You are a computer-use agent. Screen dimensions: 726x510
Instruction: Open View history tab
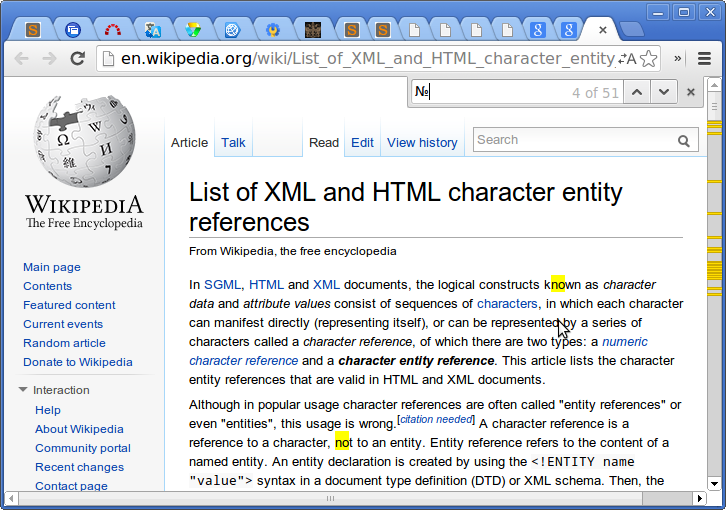422,143
